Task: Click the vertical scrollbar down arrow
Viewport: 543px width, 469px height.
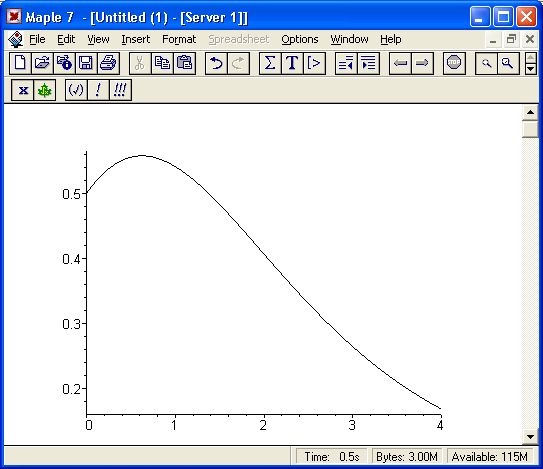Action: pyautogui.click(x=530, y=436)
